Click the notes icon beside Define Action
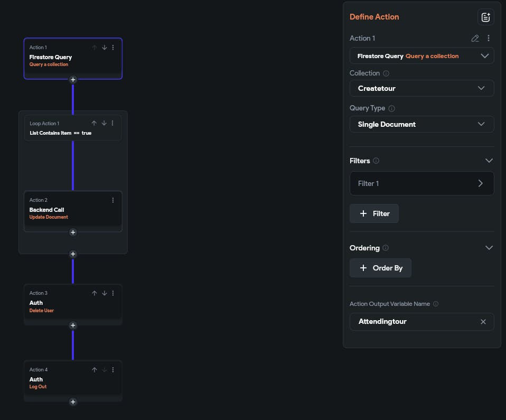 coord(485,17)
